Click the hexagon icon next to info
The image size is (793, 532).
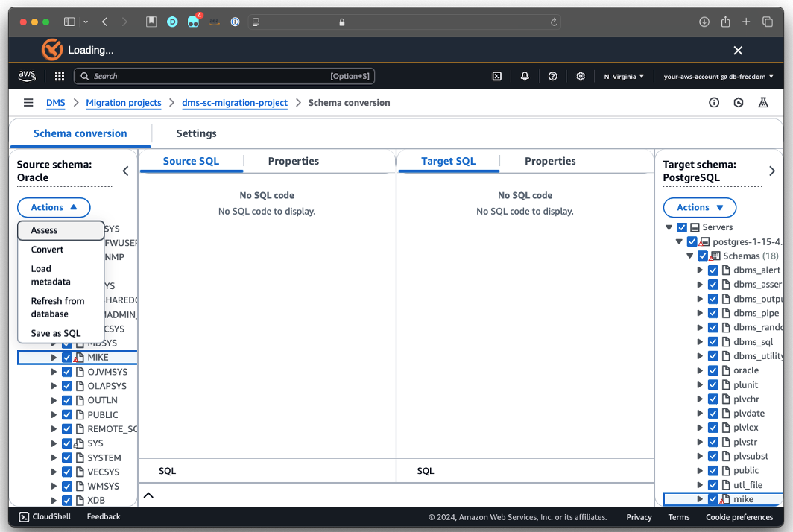click(x=739, y=103)
